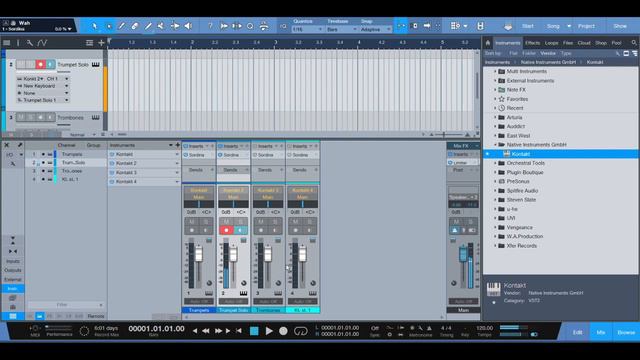Select the Range tool
640x360 pixels.
point(109,26)
